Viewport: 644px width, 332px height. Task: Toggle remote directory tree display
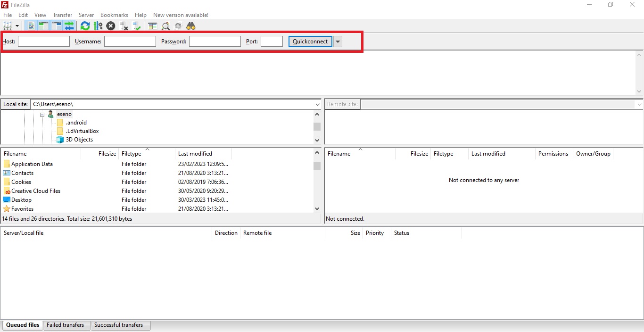pyautogui.click(x=57, y=26)
